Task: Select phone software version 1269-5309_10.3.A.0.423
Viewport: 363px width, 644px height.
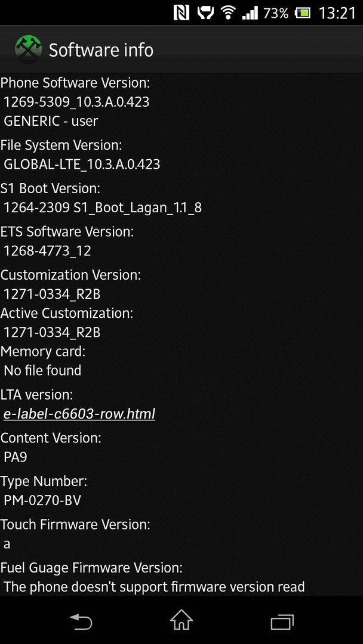Action: point(76,101)
